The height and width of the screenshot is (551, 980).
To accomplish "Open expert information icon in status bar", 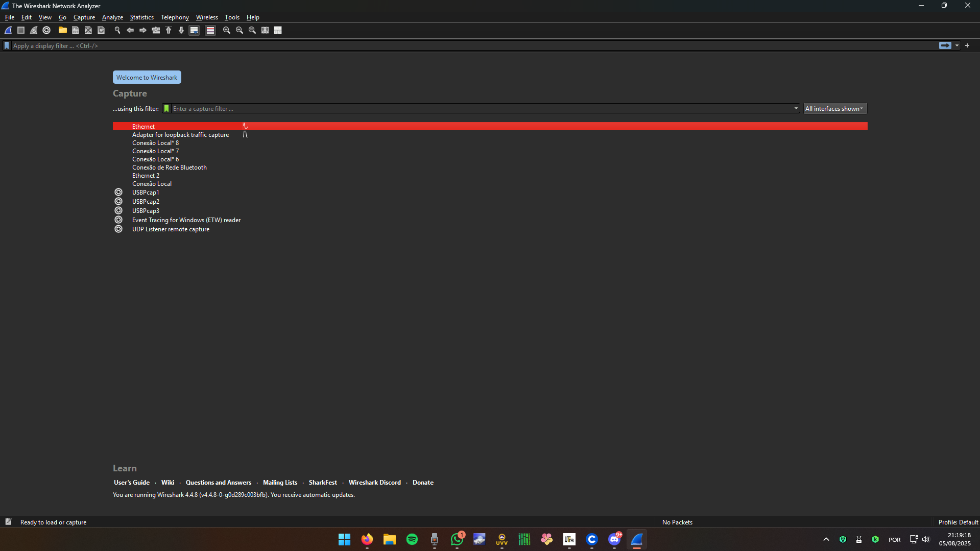I will pos(8,522).
